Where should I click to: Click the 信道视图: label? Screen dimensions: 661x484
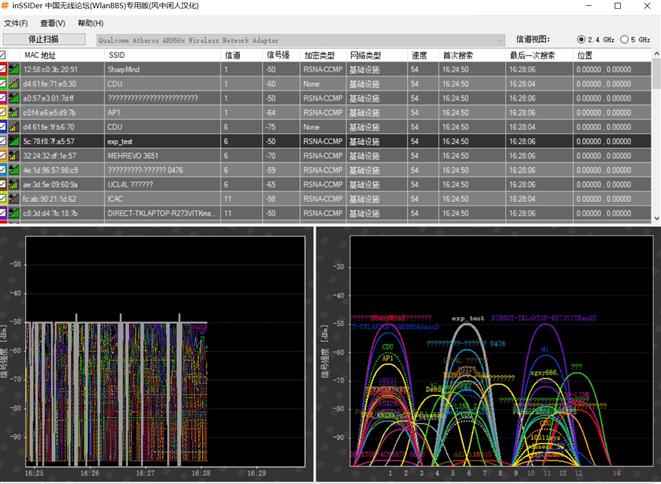click(533, 39)
